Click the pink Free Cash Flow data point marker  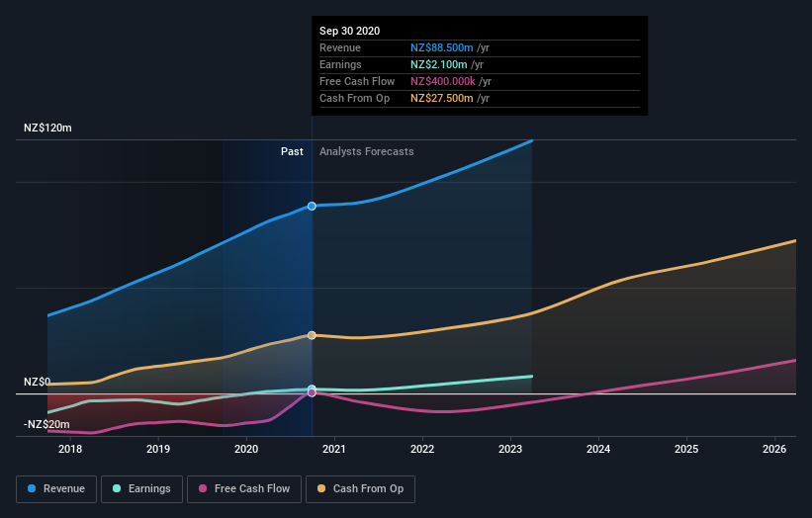pos(312,392)
